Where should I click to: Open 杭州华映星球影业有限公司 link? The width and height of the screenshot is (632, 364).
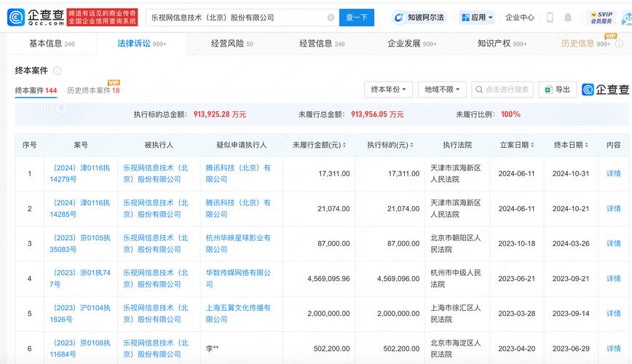pos(238,244)
